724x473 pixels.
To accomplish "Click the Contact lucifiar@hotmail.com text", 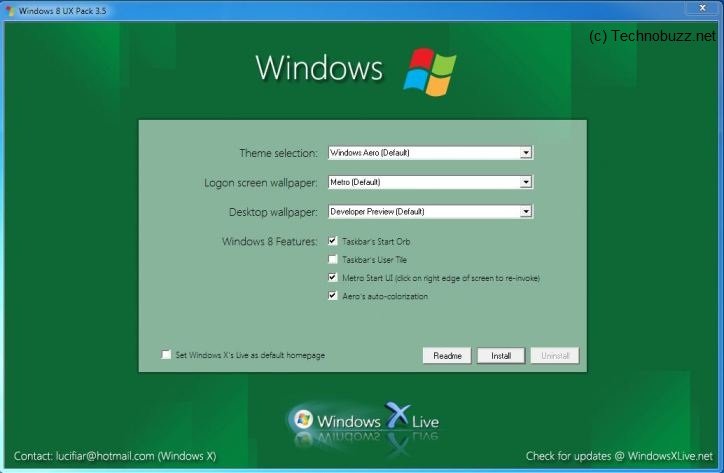I will coord(115,456).
